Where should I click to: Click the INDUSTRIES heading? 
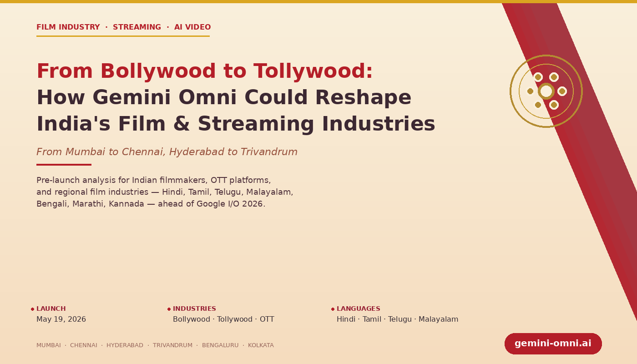click(194, 308)
